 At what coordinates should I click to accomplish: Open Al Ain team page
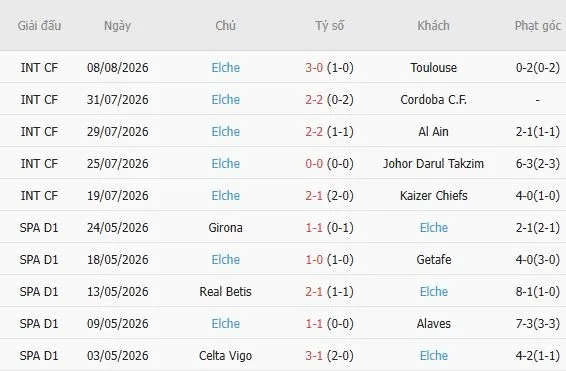pos(433,132)
